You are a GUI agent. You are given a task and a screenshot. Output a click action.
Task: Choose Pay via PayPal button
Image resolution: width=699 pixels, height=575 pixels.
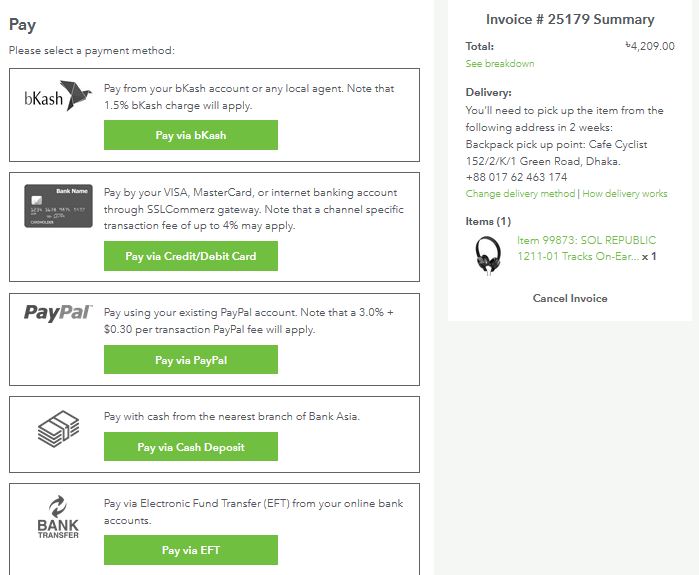coord(191,360)
